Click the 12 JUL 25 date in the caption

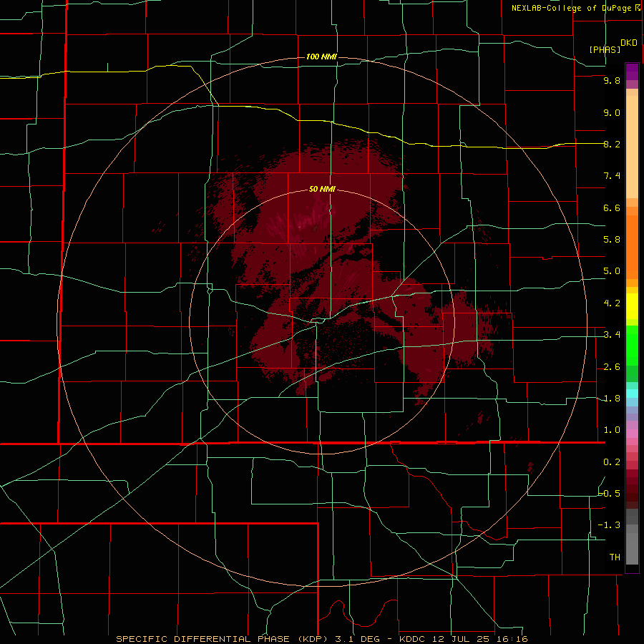pyautogui.click(x=461, y=639)
